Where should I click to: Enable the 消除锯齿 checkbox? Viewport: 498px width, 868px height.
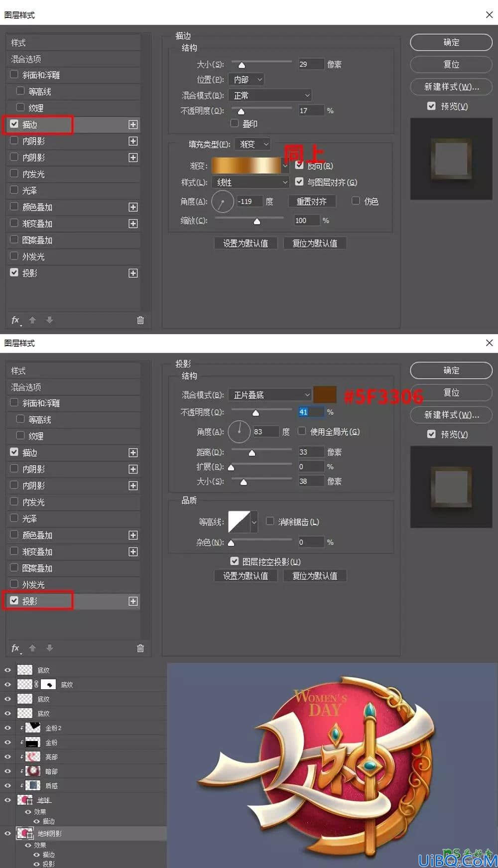tap(270, 521)
